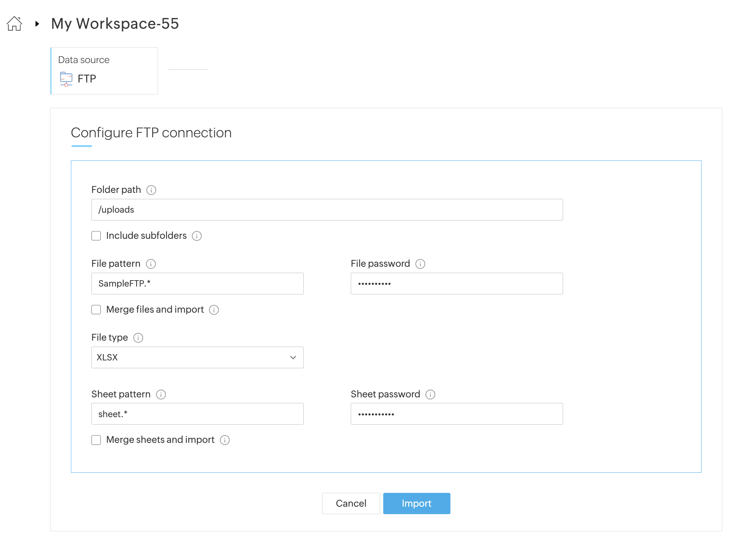756x541 pixels.
Task: Click the home icon in breadcrumb
Action: 14,24
